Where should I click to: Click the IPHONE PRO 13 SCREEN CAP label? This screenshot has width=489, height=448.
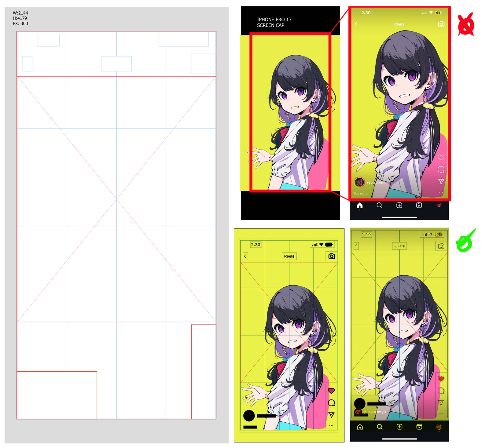(x=274, y=22)
